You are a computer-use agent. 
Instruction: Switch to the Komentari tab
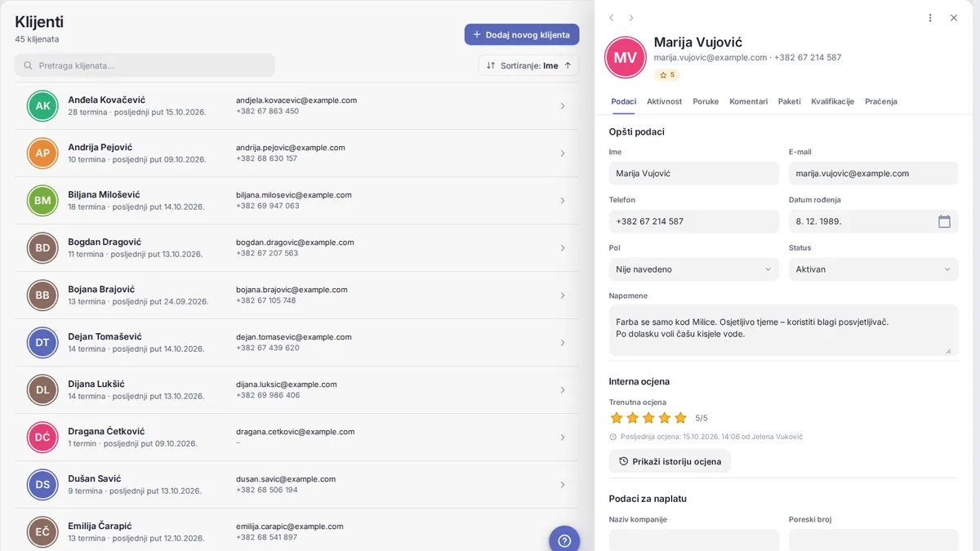[x=749, y=101]
